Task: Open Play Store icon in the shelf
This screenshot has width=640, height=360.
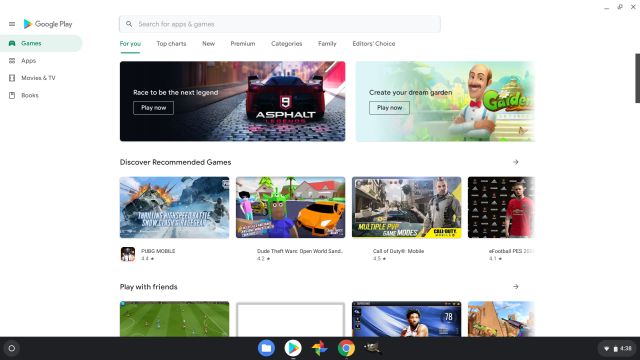Action: pyautogui.click(x=293, y=348)
